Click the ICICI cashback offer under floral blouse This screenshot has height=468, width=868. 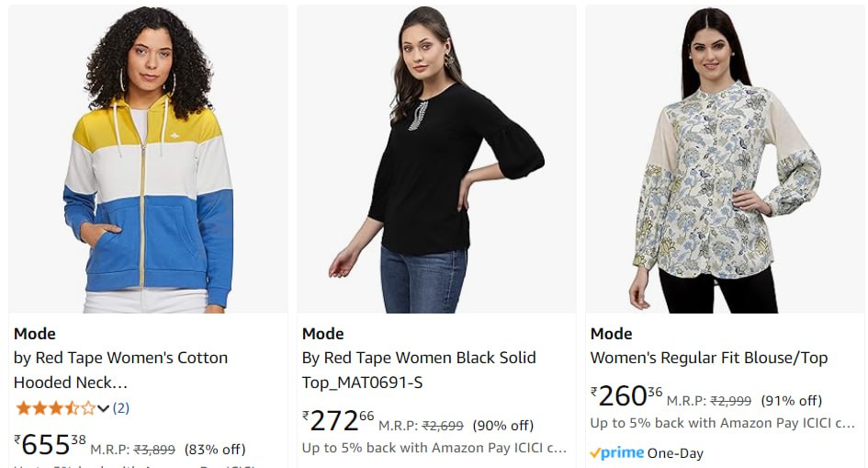(723, 423)
